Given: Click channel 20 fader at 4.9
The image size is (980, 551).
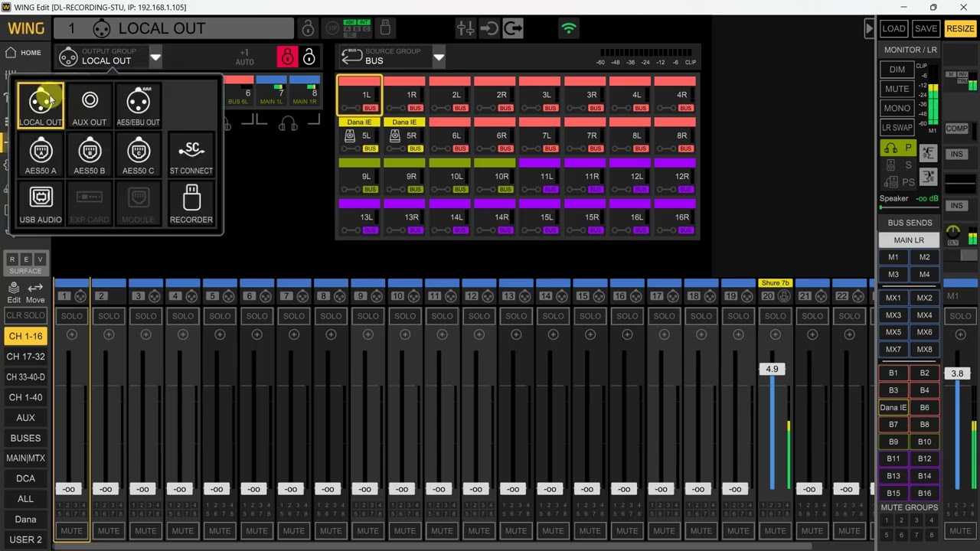Looking at the screenshot, I should click(x=772, y=370).
